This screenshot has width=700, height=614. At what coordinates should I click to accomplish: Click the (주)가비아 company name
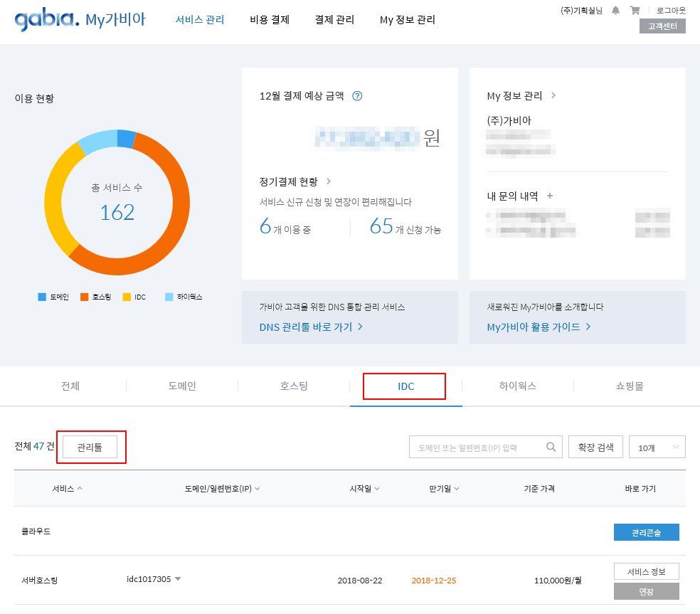point(509,120)
